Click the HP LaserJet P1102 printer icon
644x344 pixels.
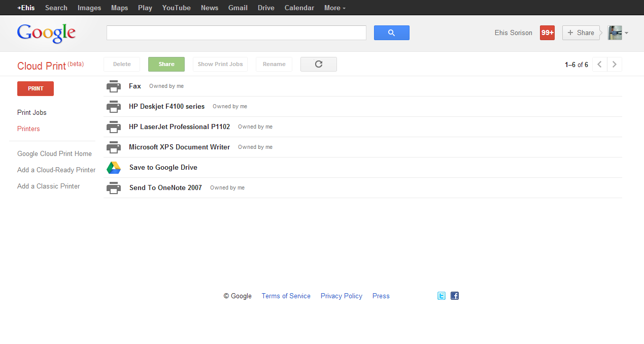(x=114, y=127)
